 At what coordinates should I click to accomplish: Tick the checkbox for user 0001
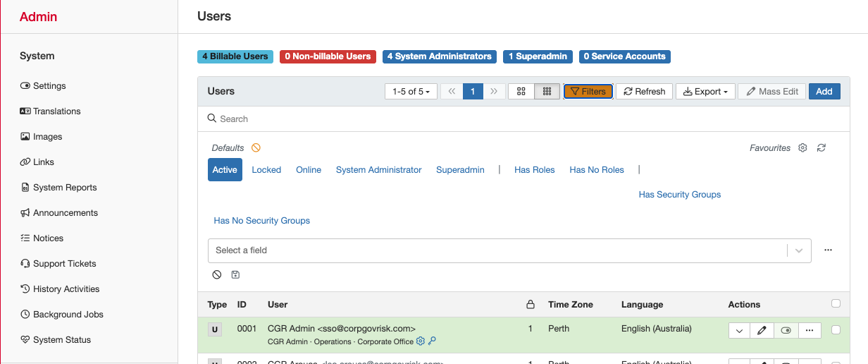[x=836, y=329]
